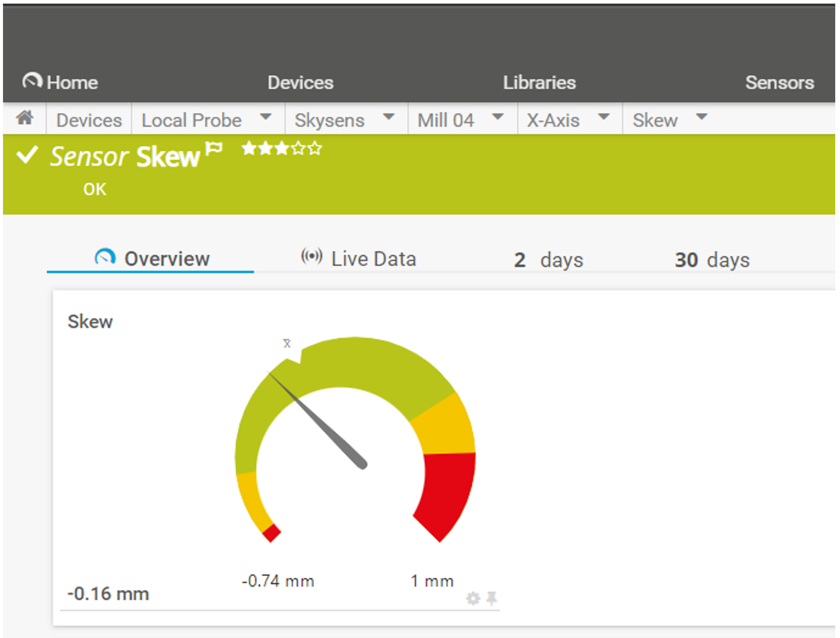Expand the Mill 04 dropdown arrow

(497, 117)
